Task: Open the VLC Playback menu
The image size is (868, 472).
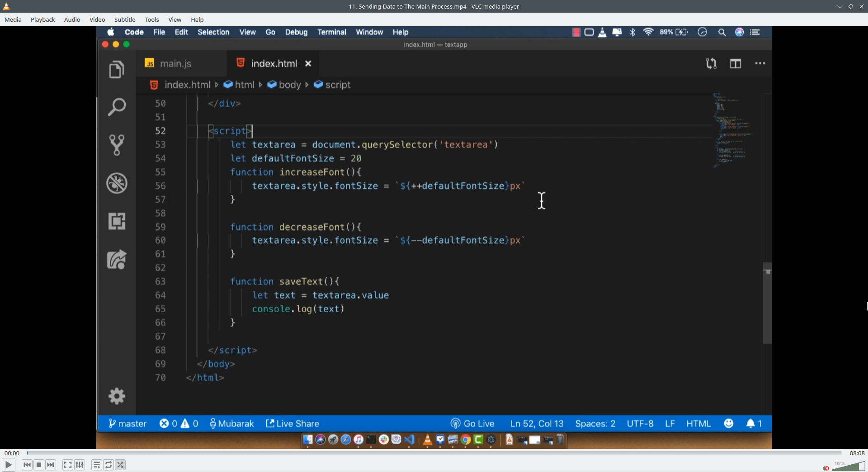Action: point(43,19)
